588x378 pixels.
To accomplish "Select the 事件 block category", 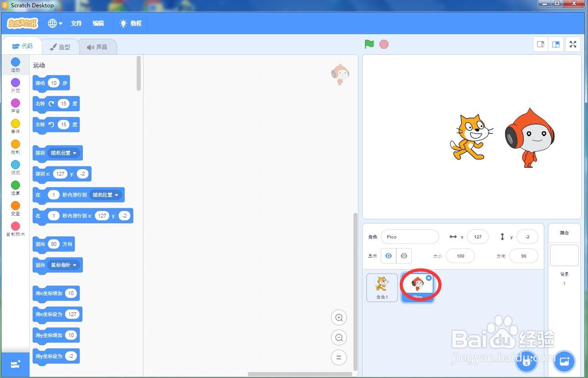I will pyautogui.click(x=15, y=126).
